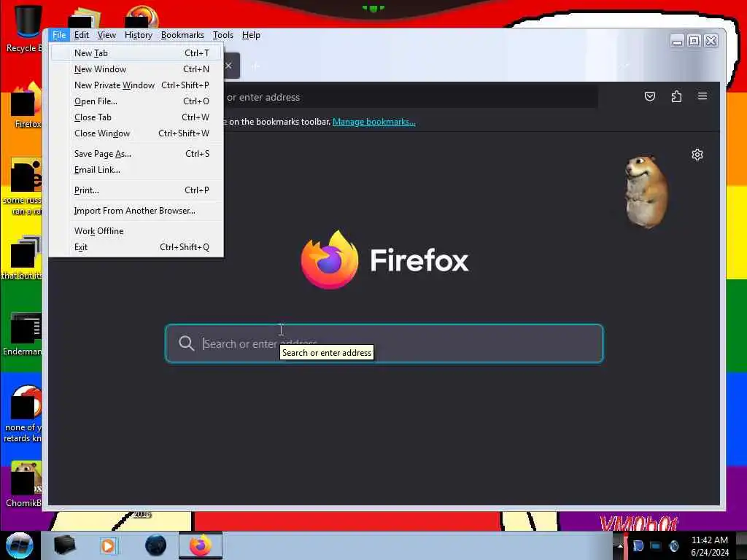This screenshot has height=560, width=747.
Task: Click the volume tray icon
Action: point(673,546)
